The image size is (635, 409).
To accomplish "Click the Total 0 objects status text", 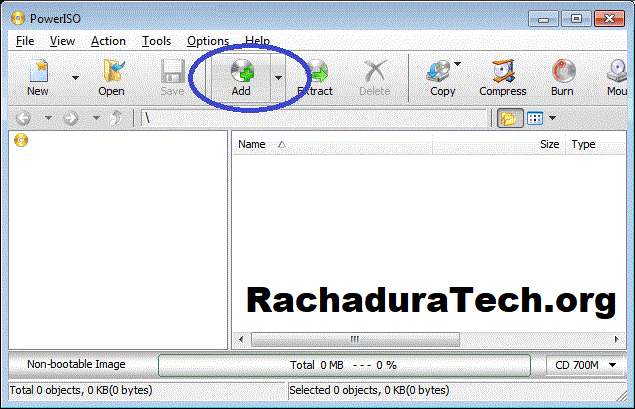I will (x=81, y=390).
